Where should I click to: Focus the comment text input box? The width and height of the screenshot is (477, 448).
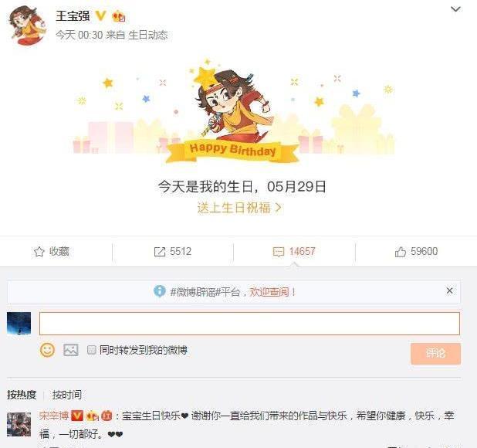coord(249,324)
